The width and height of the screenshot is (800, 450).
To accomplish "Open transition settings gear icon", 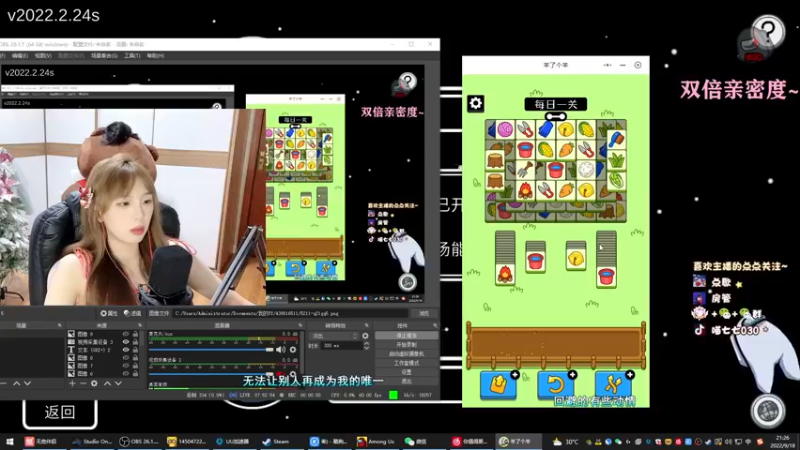I will 365,336.
